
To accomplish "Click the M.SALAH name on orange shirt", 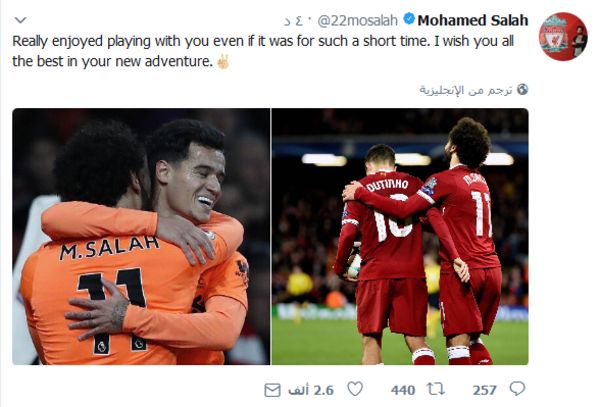I will click(x=109, y=247).
